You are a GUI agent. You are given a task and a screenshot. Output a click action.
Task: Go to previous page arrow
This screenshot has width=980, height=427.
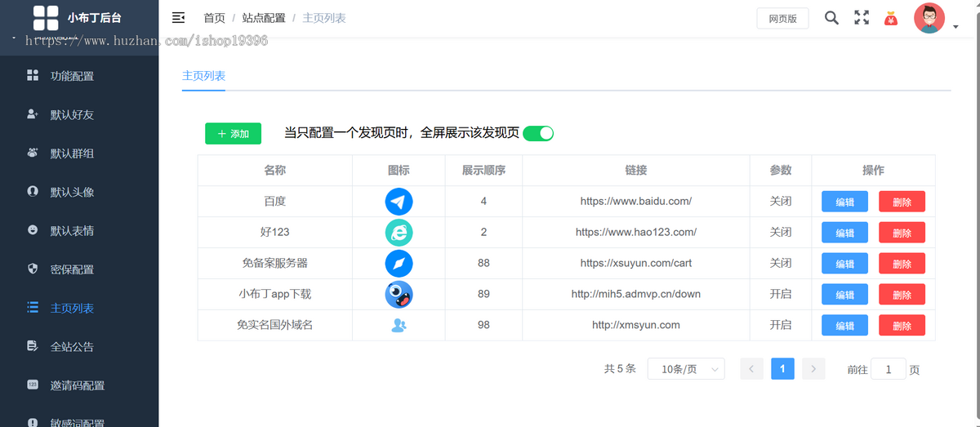[x=751, y=369]
